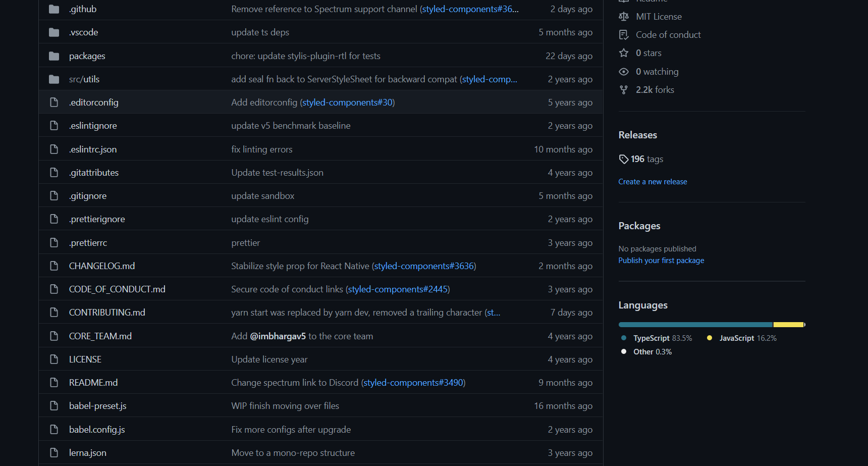Open the README.md file
Screen dimensions: 868x466
click(93, 383)
